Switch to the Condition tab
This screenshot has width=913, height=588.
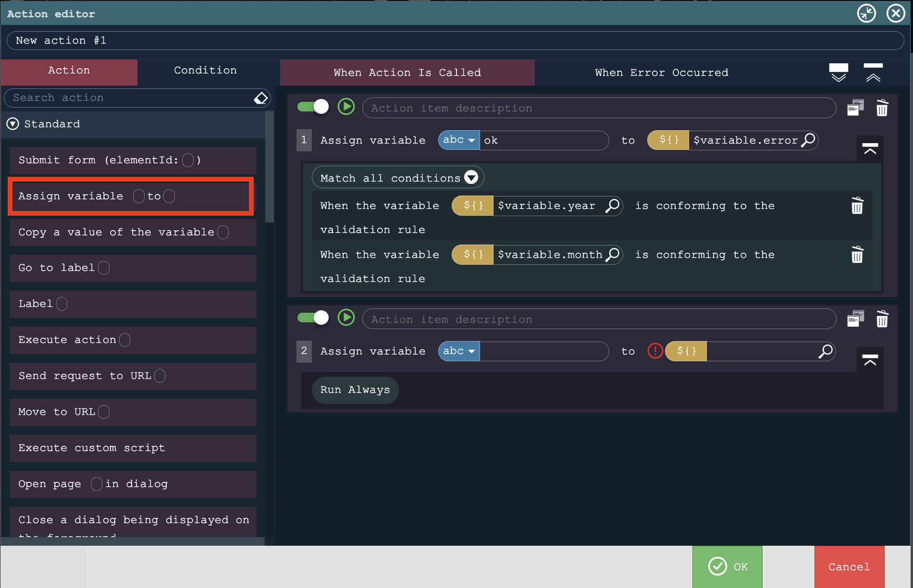tap(205, 71)
